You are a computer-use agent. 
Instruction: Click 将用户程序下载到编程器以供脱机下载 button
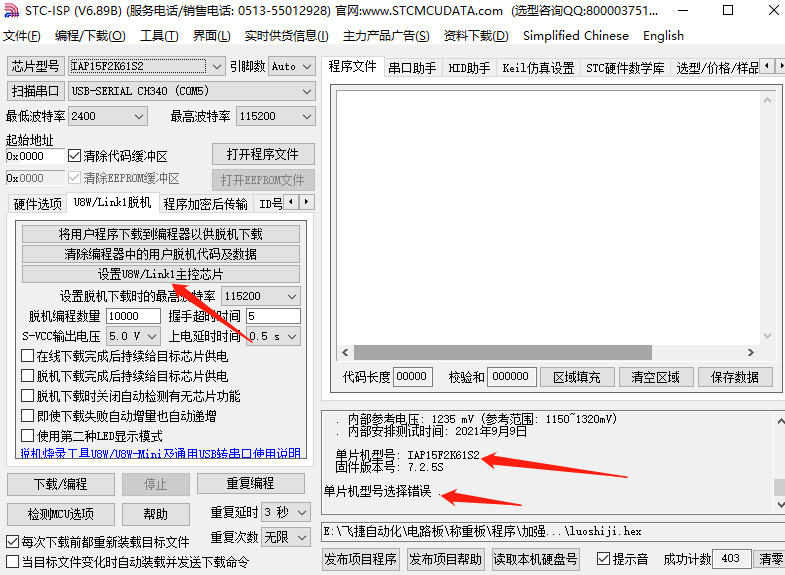pyautogui.click(x=161, y=234)
